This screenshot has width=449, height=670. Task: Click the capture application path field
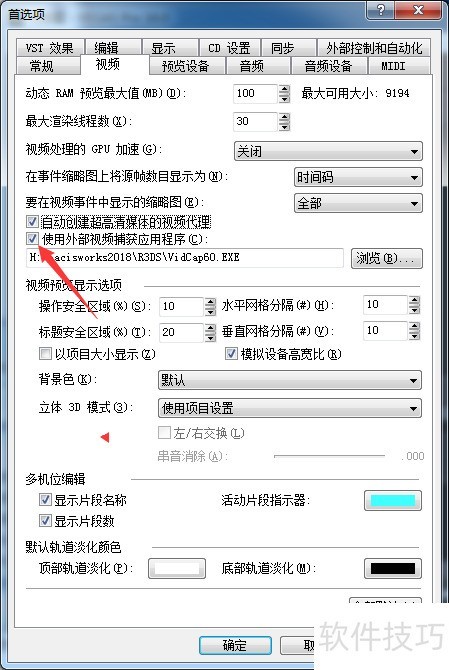[185, 258]
